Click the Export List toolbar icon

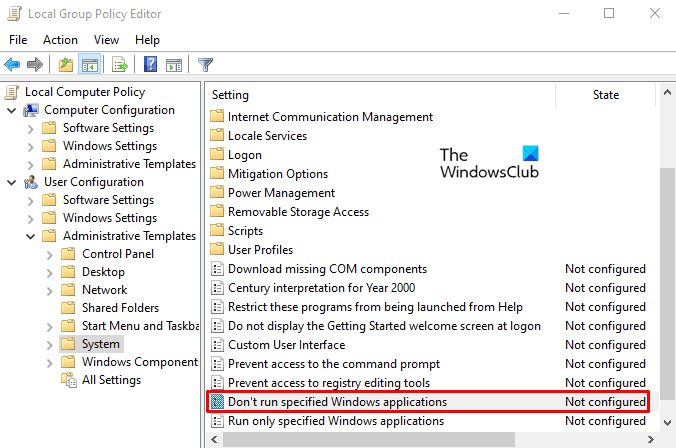click(119, 65)
